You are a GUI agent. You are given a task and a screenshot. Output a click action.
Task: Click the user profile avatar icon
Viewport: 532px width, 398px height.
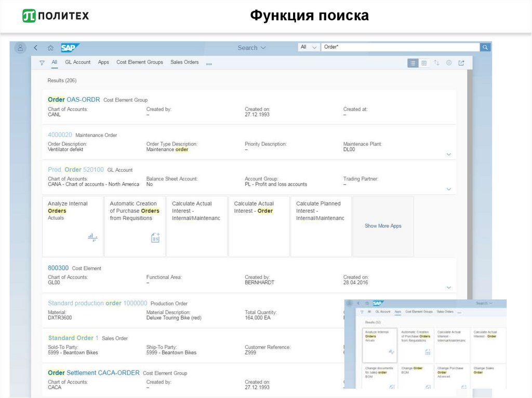tap(20, 48)
